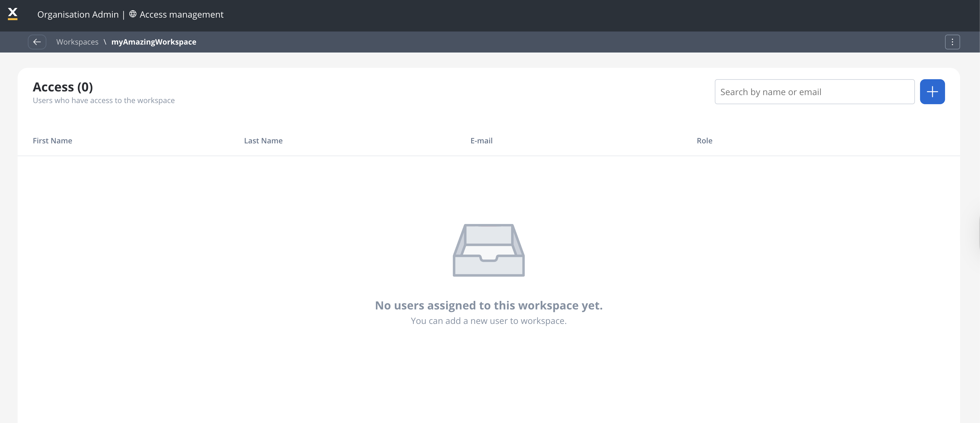Click the blue plus add-user button
This screenshot has height=423, width=980.
pos(932,92)
